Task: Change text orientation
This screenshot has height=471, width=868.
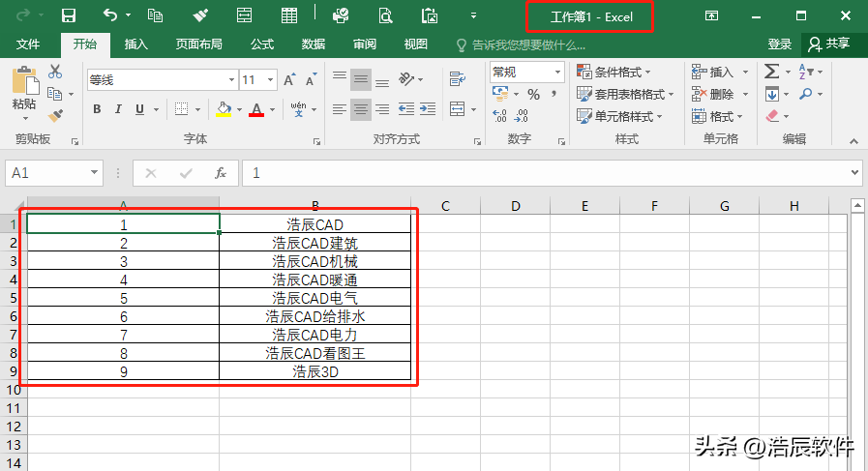Action: pos(406,79)
